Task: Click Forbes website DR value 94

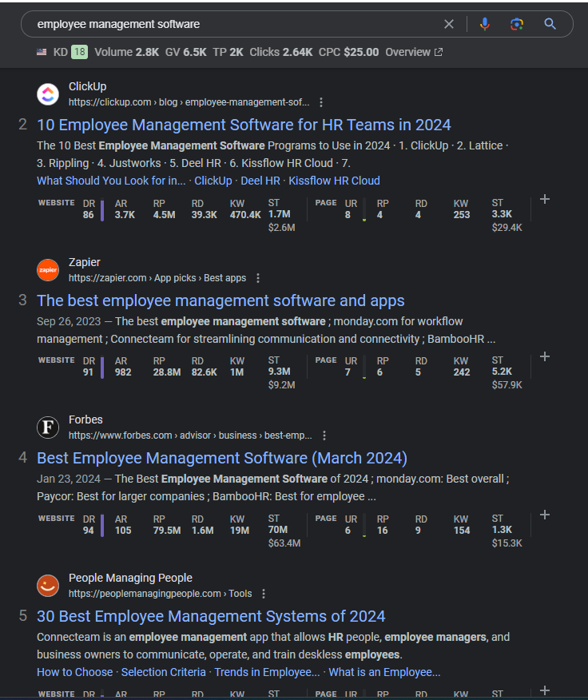Action: click(x=89, y=531)
